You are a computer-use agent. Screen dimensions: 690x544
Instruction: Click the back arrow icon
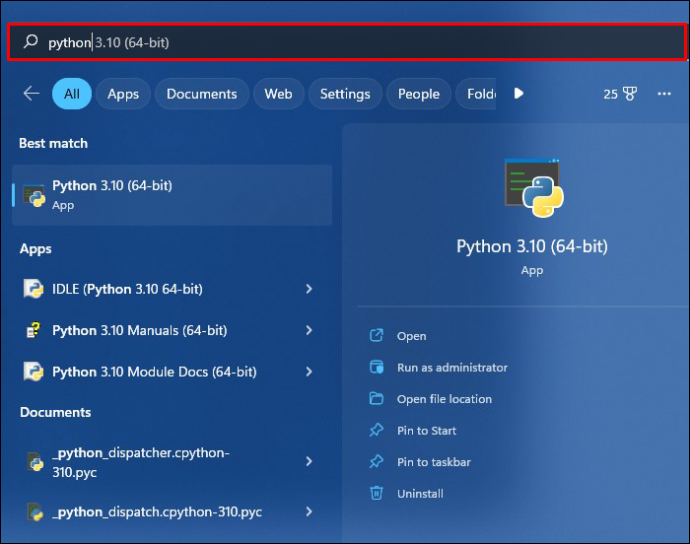[x=31, y=93]
